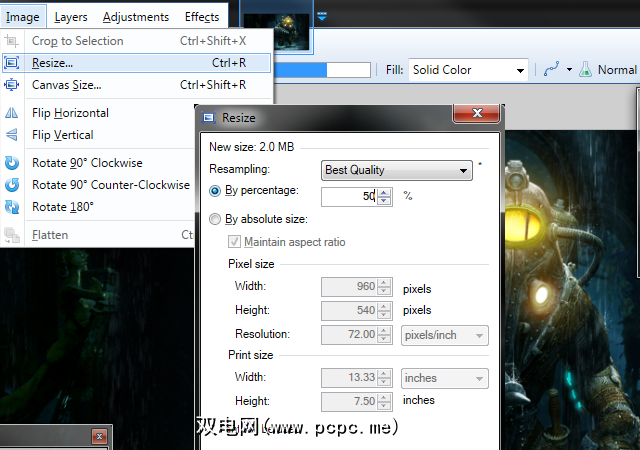Click the blend mode flask icon

585,69
